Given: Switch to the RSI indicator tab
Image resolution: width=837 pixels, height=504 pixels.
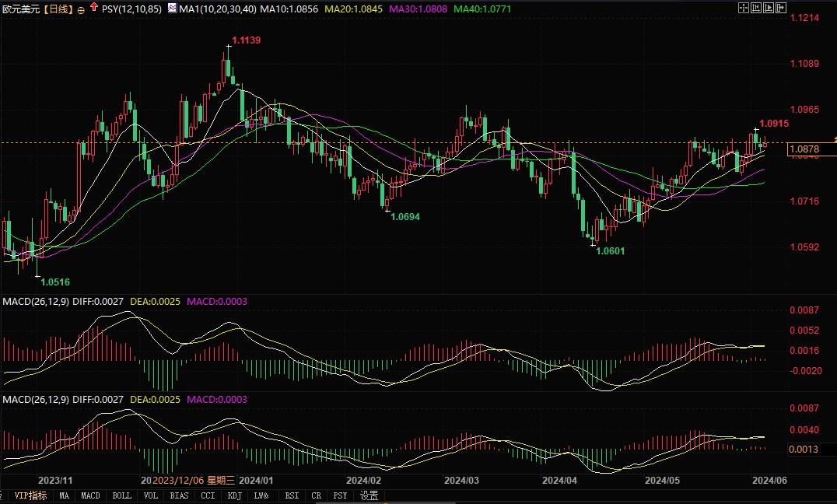Looking at the screenshot, I should click(x=292, y=495).
